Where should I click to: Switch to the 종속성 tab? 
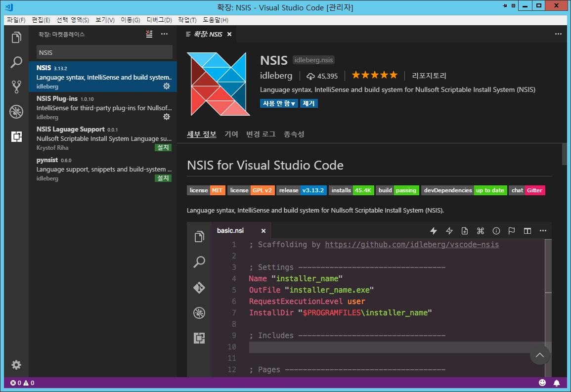pos(294,134)
